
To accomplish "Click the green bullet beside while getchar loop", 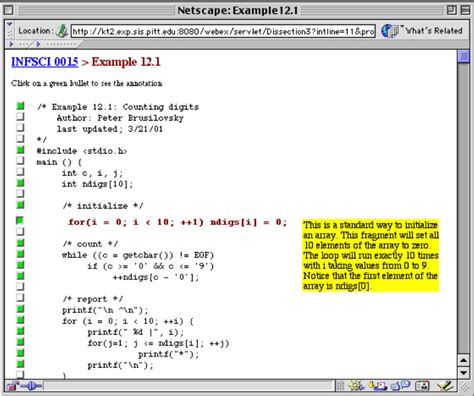I will [20, 254].
